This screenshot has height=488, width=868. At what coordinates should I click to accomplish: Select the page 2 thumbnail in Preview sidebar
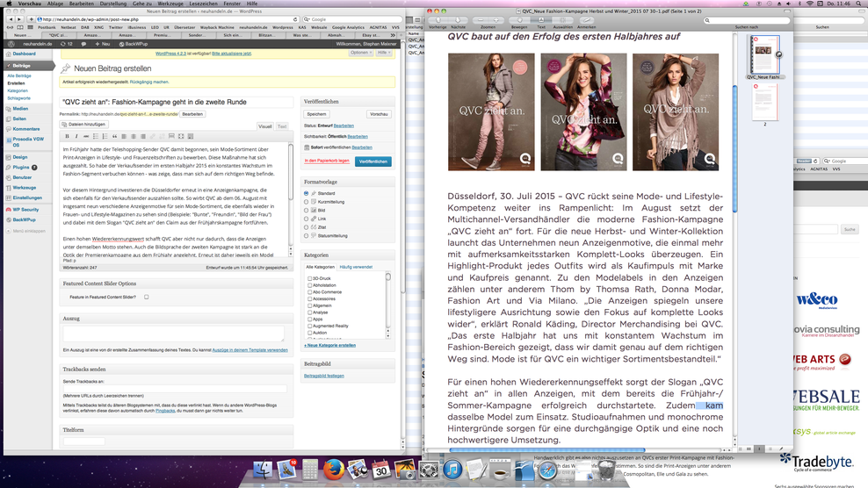tap(765, 103)
